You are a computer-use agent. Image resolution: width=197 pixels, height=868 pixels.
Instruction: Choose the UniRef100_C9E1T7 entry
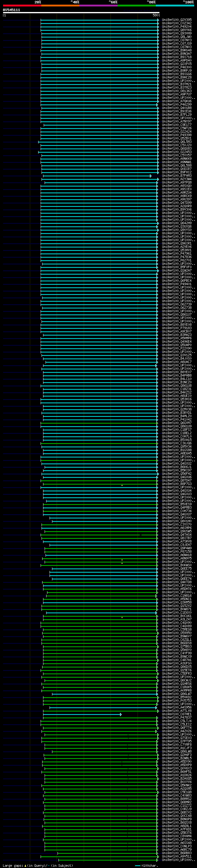(177, 125)
